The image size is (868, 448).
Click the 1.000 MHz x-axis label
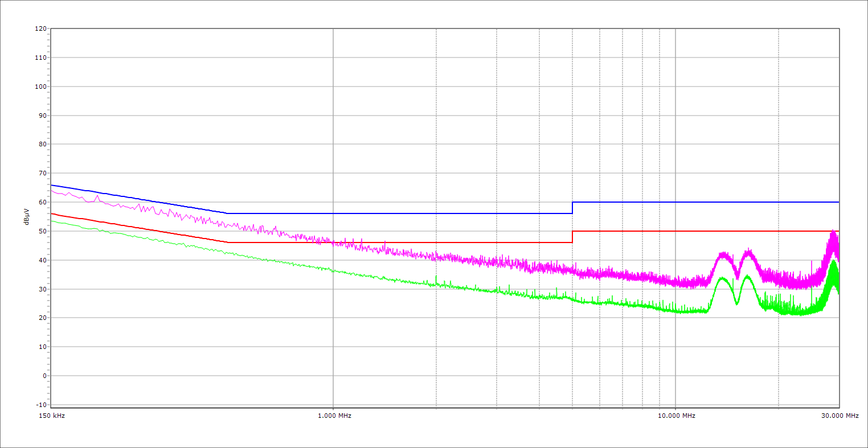[334, 416]
